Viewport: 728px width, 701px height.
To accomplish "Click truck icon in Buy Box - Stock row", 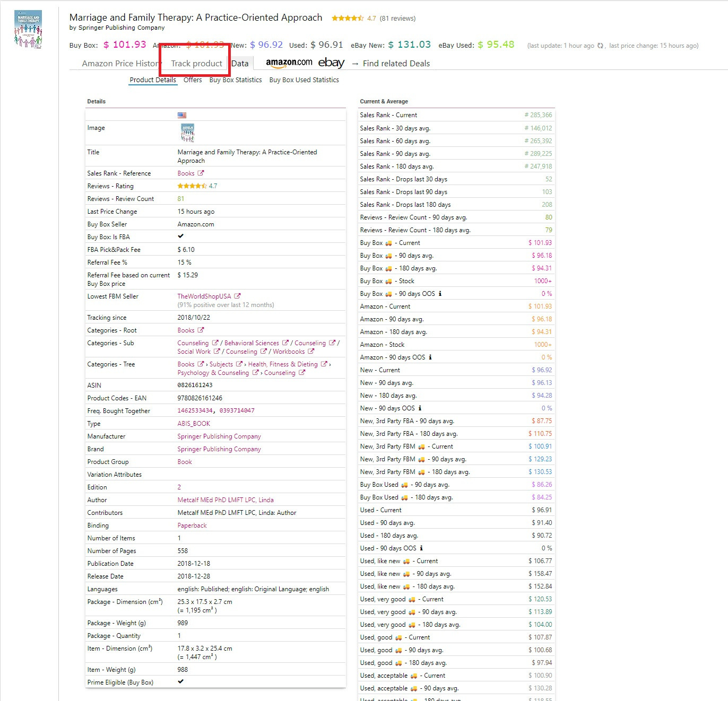I will [x=388, y=281].
